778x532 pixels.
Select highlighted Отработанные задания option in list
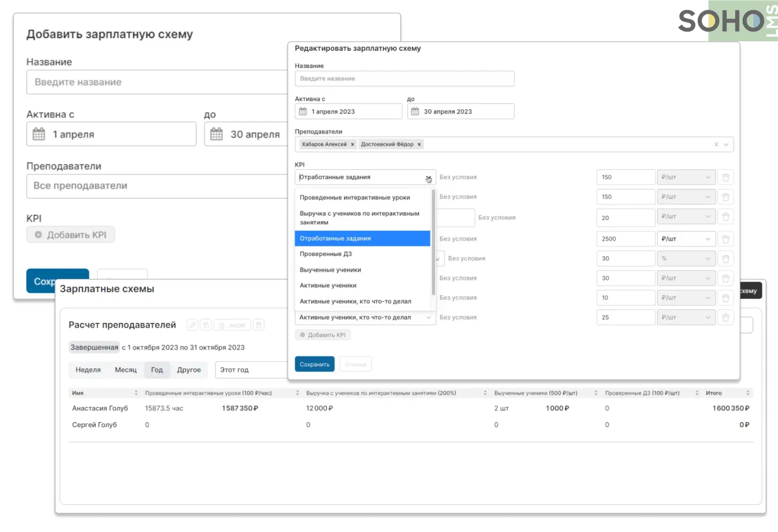[x=362, y=238]
